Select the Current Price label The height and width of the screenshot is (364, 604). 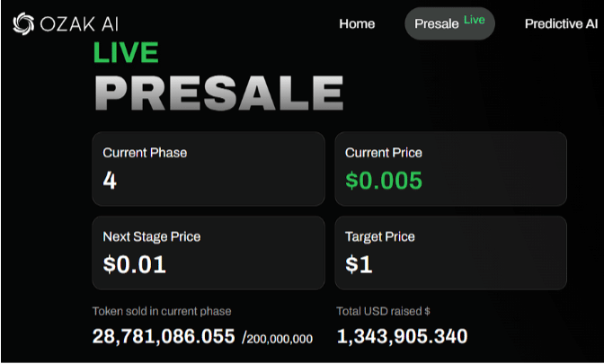click(384, 153)
